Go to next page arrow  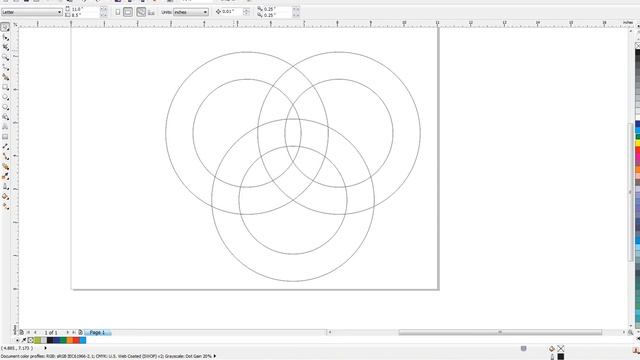click(67, 332)
